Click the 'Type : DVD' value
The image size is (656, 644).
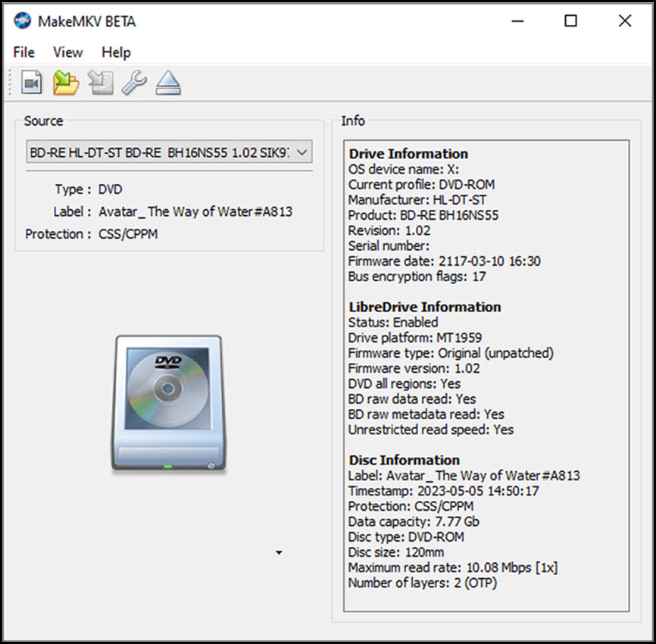tap(110, 189)
